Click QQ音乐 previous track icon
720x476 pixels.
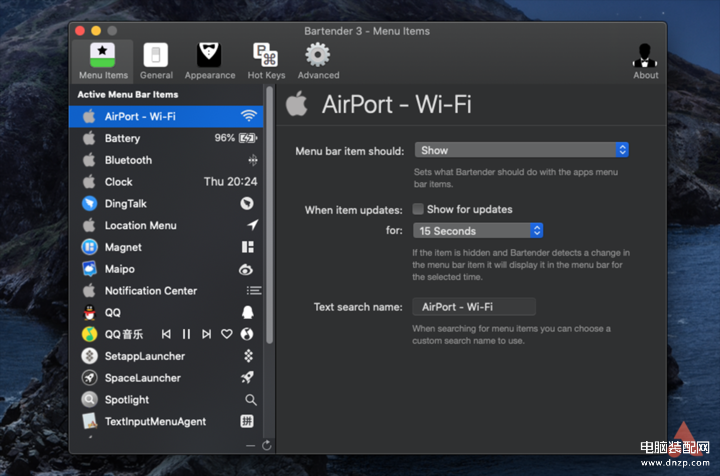[166, 334]
